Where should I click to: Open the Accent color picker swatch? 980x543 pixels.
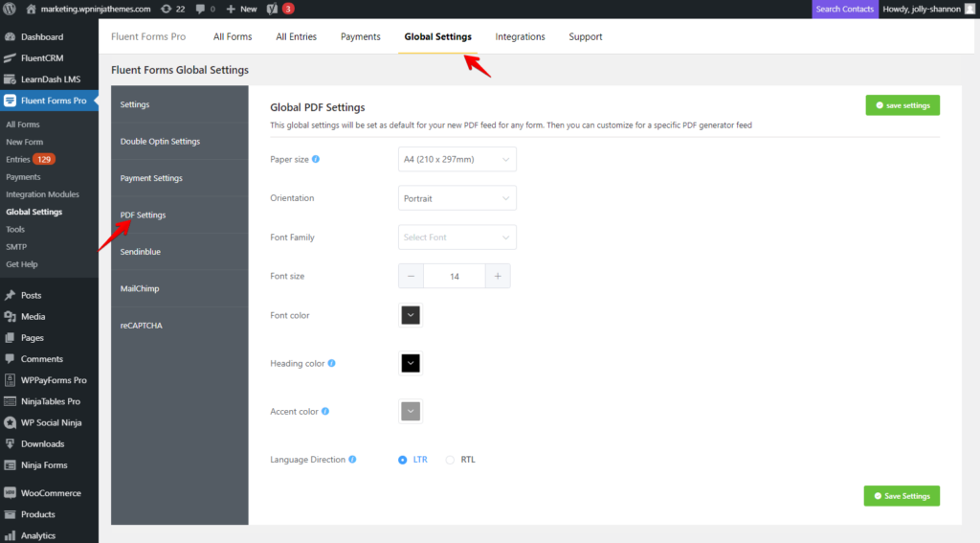tap(411, 411)
